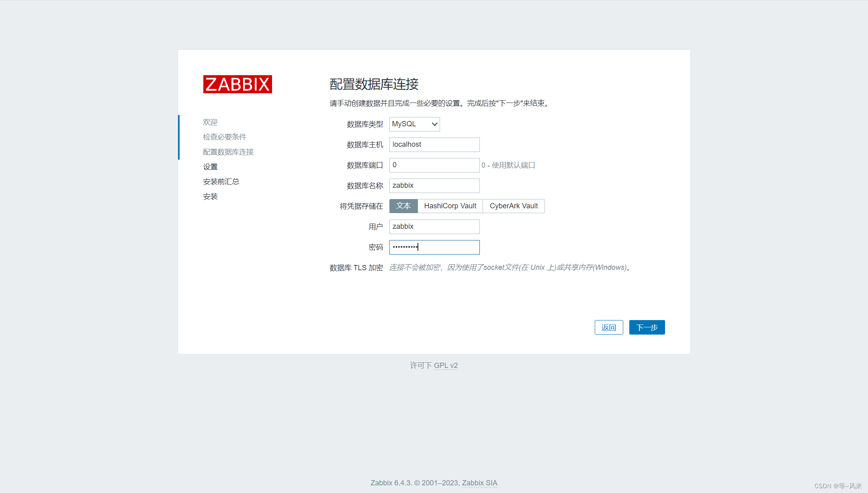This screenshot has height=493, width=868.
Task: Click the 数据库名称 zabbix field
Action: (x=434, y=185)
